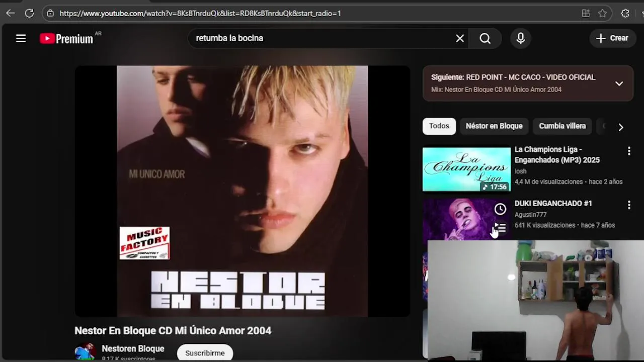
Task: Bookmark this page with the star icon
Action: [602, 14]
